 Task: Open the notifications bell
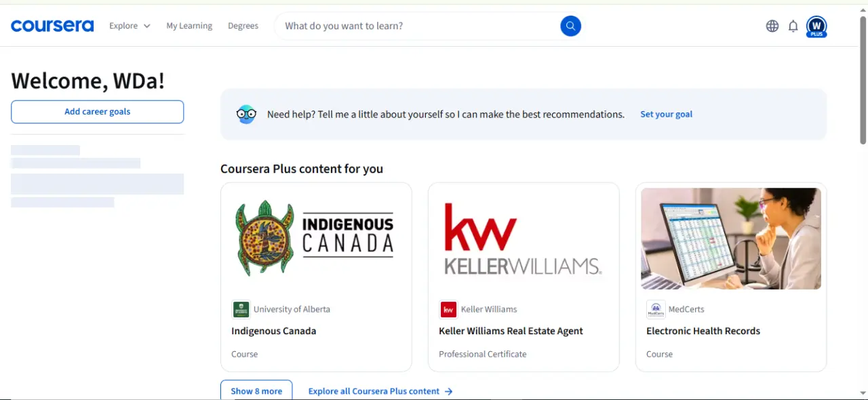(793, 26)
